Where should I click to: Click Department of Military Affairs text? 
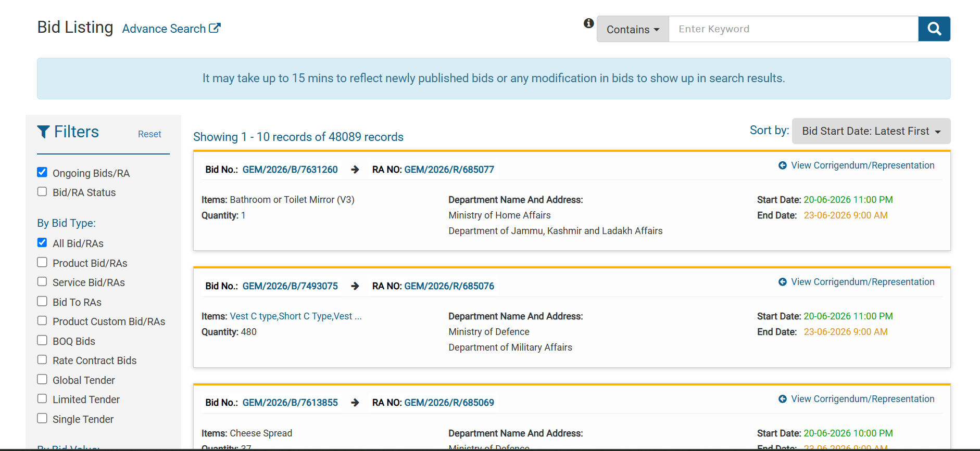510,347
